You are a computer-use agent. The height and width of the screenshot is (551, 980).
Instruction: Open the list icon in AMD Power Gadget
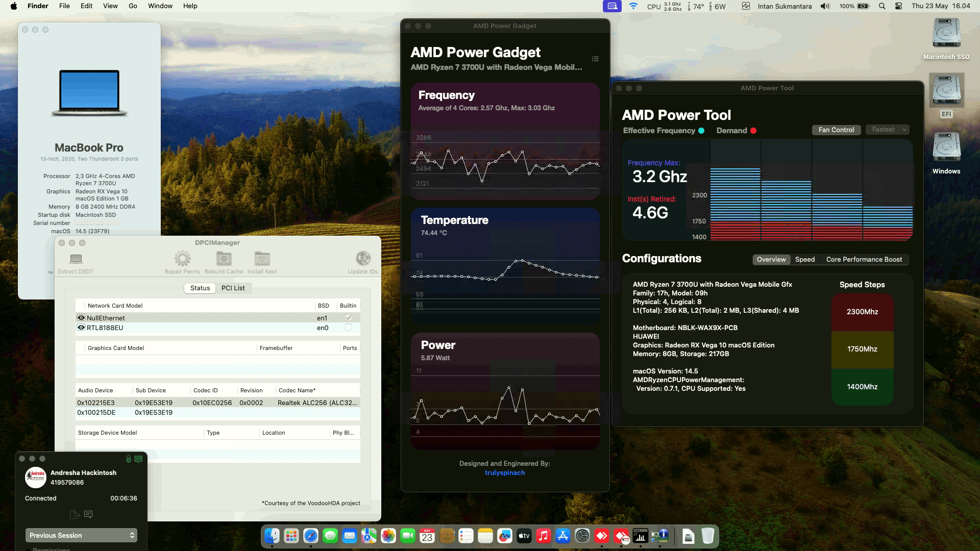coord(595,59)
